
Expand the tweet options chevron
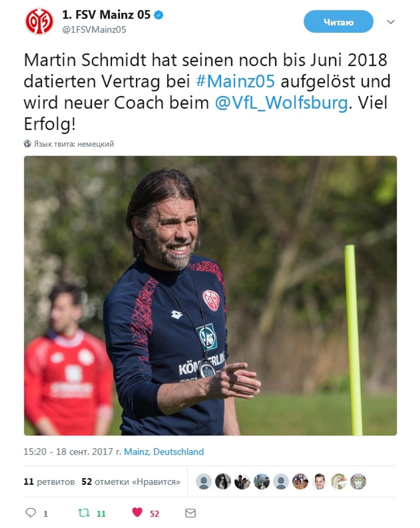pos(391,22)
